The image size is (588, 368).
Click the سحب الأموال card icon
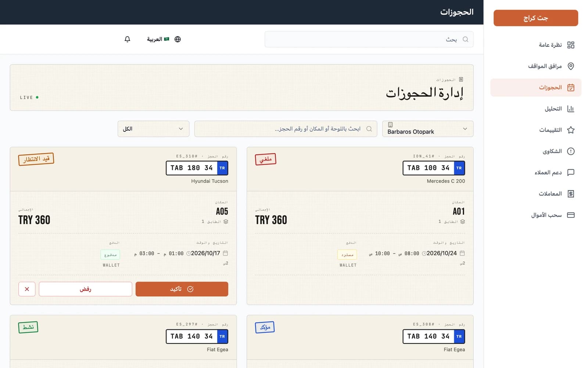(x=571, y=215)
